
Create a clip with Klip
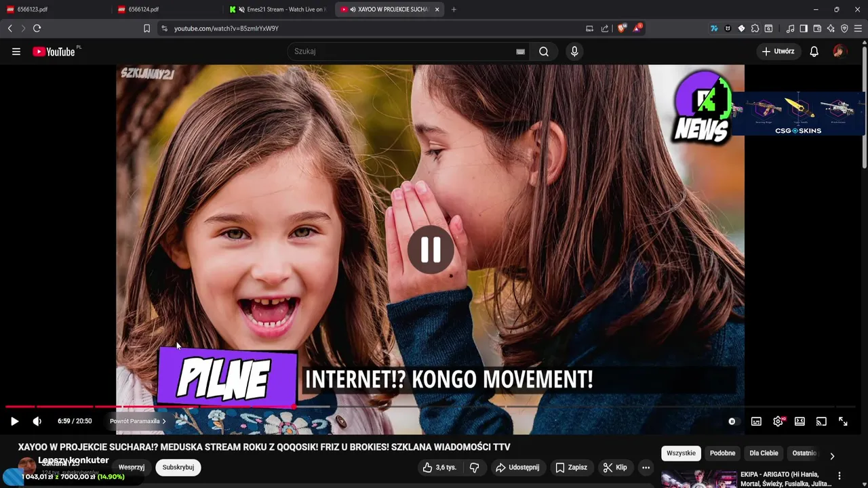click(615, 468)
